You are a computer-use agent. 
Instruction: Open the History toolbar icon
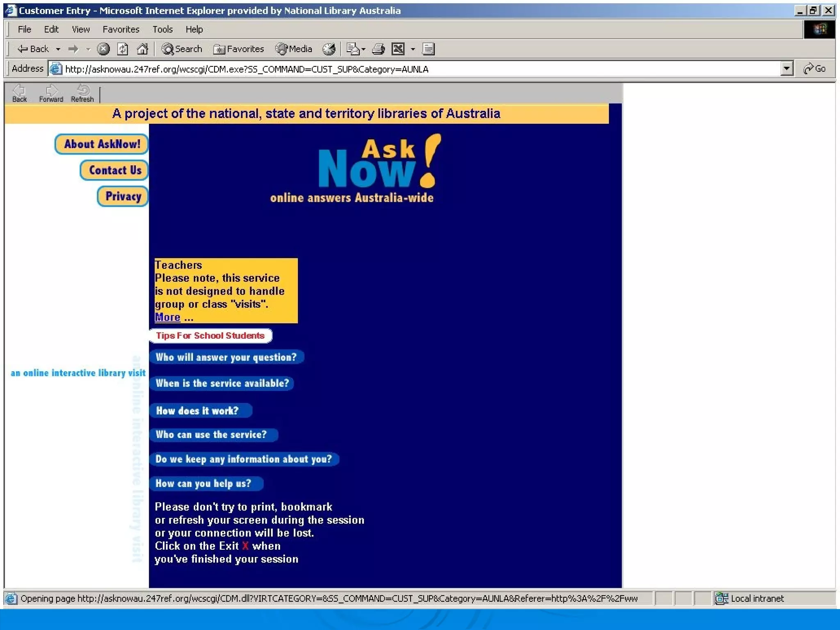pyautogui.click(x=329, y=49)
